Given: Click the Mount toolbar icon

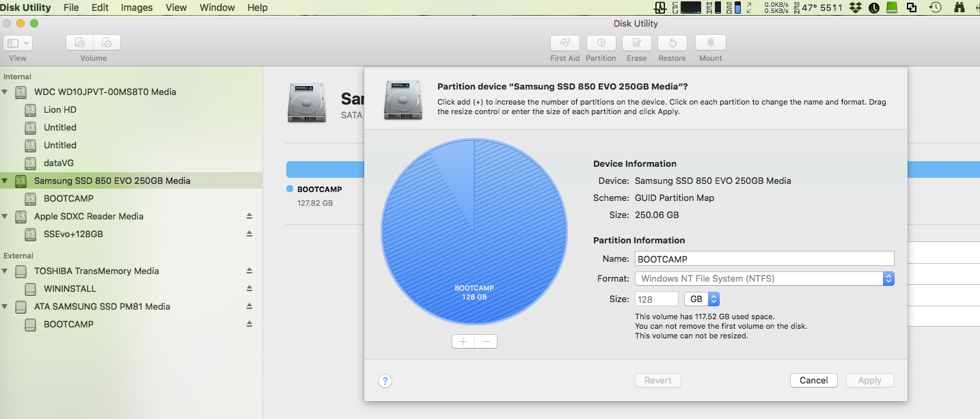Looking at the screenshot, I should pyautogui.click(x=711, y=43).
